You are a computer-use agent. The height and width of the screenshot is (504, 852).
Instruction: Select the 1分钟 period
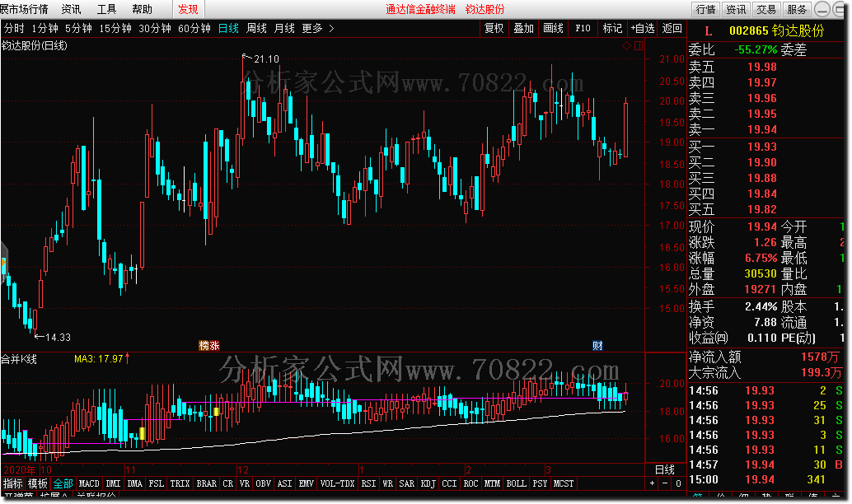tap(44, 28)
